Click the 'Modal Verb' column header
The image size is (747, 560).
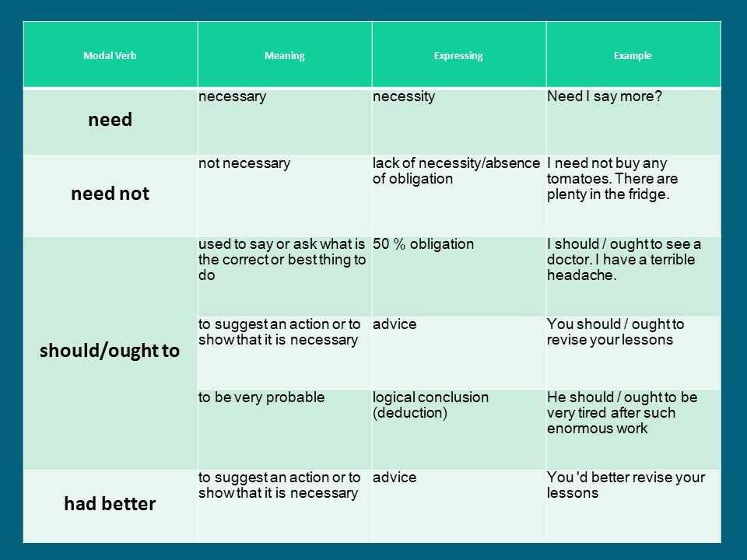click(110, 55)
